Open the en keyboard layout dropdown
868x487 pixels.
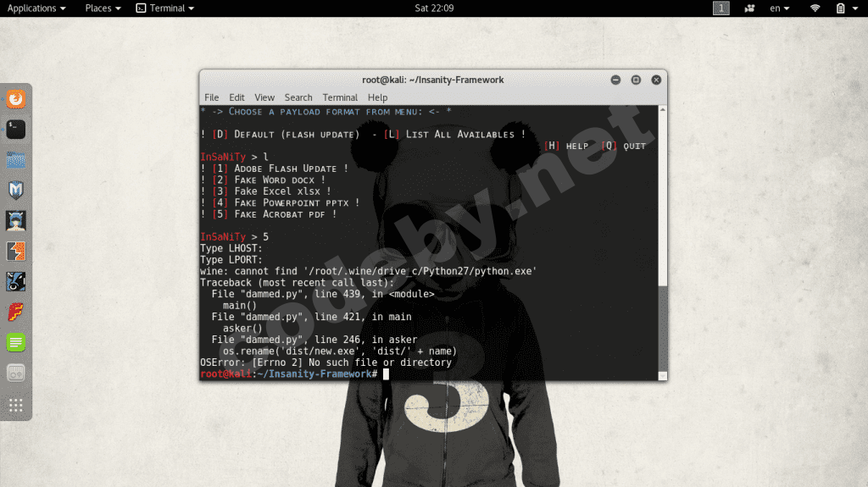(780, 8)
